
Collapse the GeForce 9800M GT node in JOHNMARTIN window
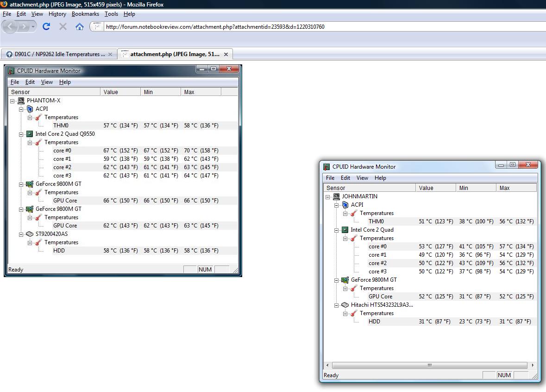click(x=336, y=280)
